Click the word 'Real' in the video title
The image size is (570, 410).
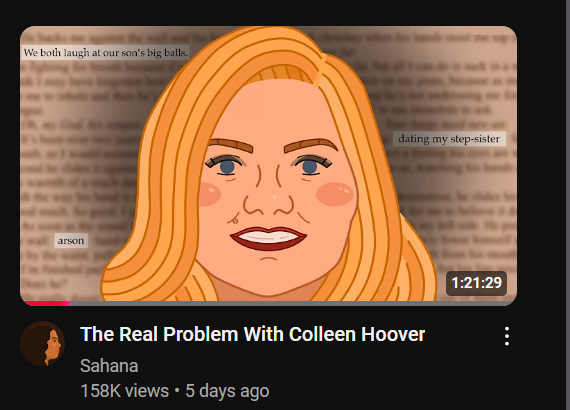click(x=138, y=334)
